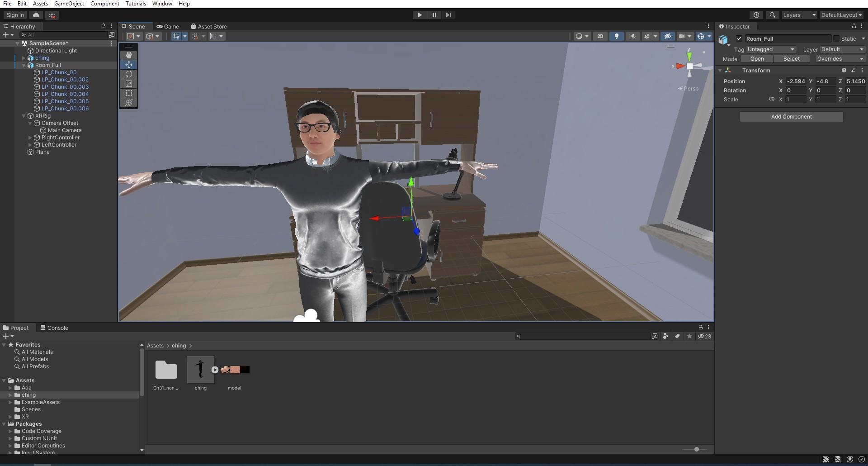Screen dimensions: 868x466
Task: Collapse the Room_Full hierarchy item
Action: pyautogui.click(x=24, y=65)
